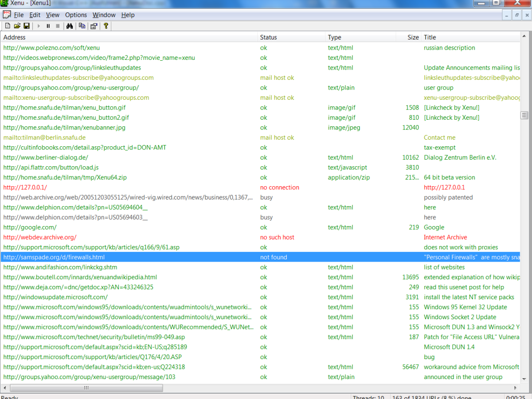Open the Edit menu
Screen dimensions: 532x399
point(35,15)
